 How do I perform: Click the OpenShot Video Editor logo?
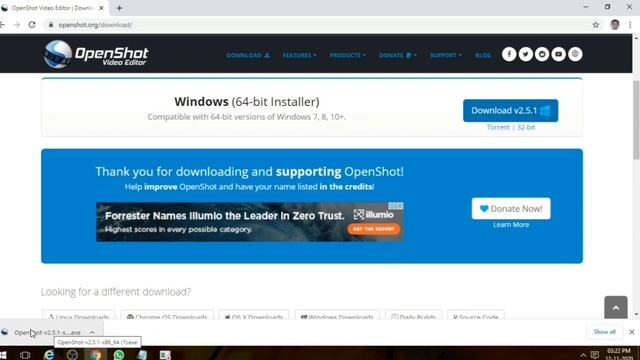point(96,54)
